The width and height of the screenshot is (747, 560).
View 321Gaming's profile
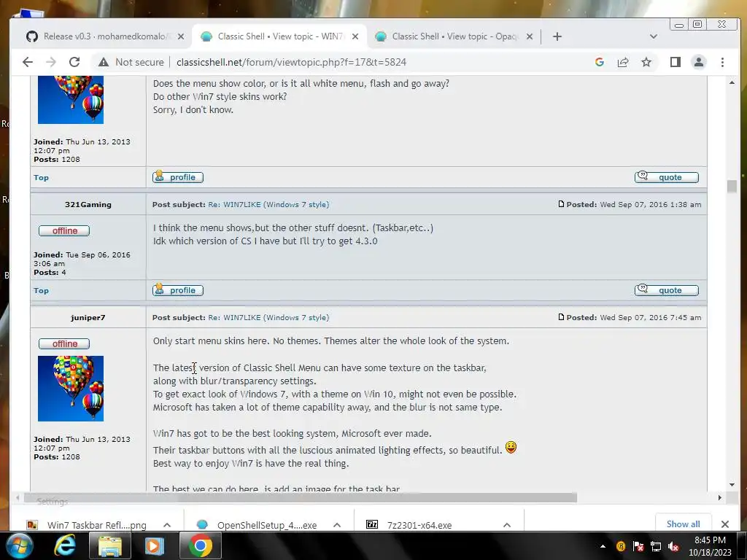(x=178, y=290)
